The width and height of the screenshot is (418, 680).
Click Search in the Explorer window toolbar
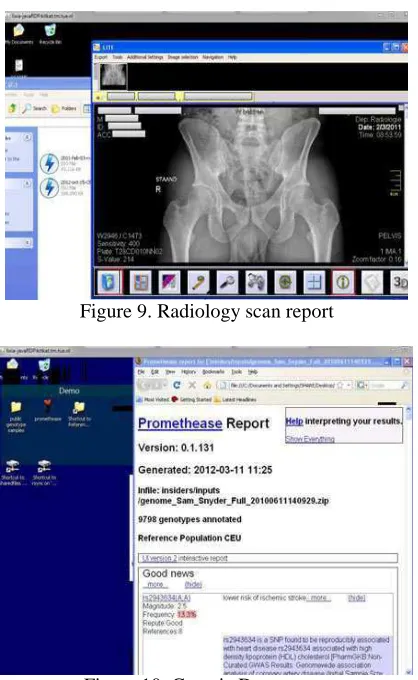point(34,108)
